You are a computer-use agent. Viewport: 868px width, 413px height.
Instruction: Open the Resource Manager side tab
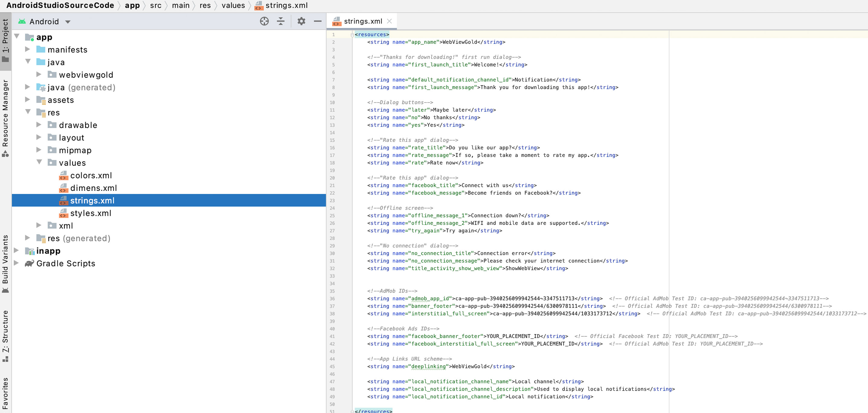[x=5, y=118]
